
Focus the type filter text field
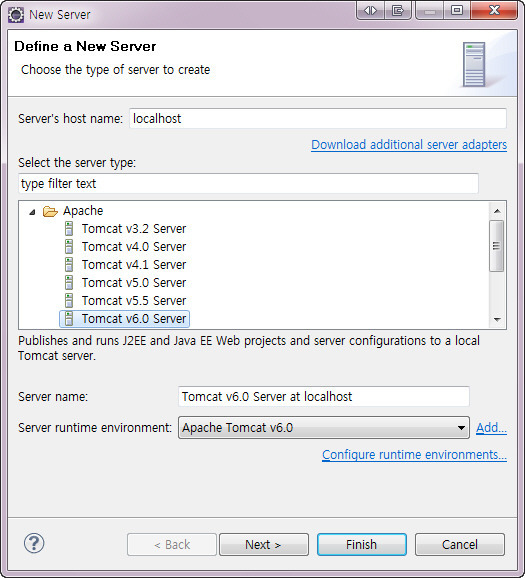[x=248, y=184]
